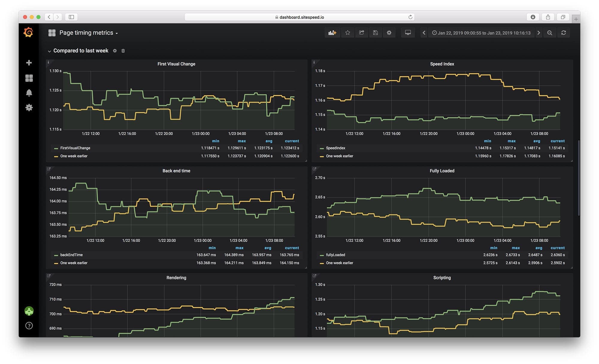
Task: Open Alerting bell in sidebar
Action: (29, 93)
